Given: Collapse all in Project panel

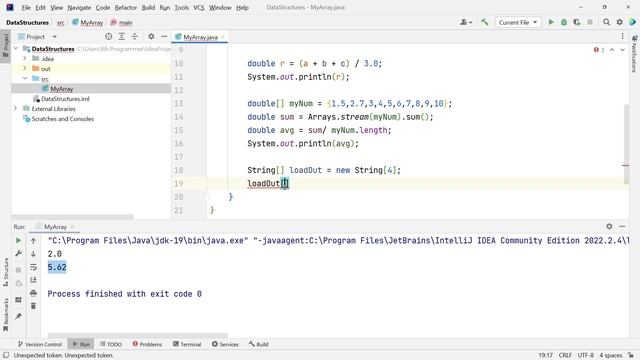Looking at the screenshot, I should click(x=135, y=36).
